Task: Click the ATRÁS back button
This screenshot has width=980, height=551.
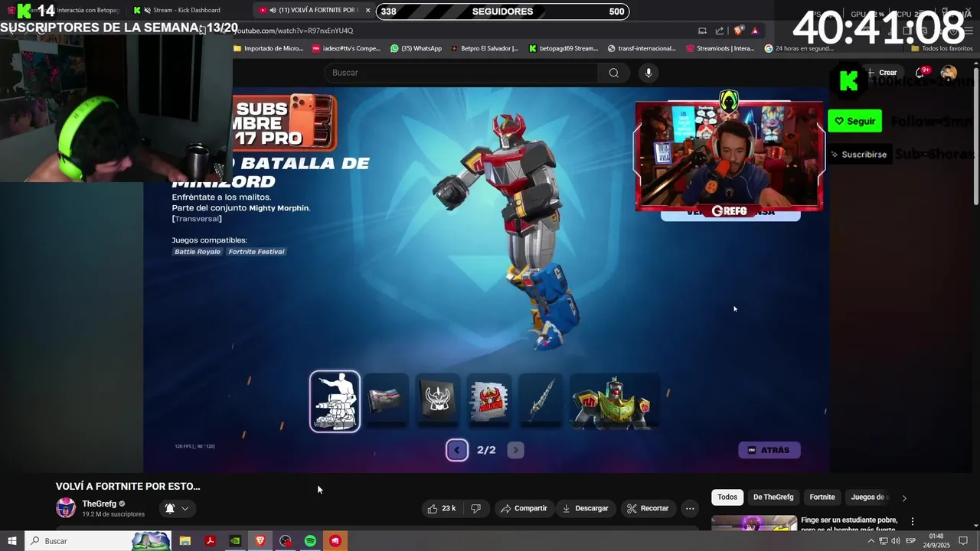Action: tap(769, 450)
